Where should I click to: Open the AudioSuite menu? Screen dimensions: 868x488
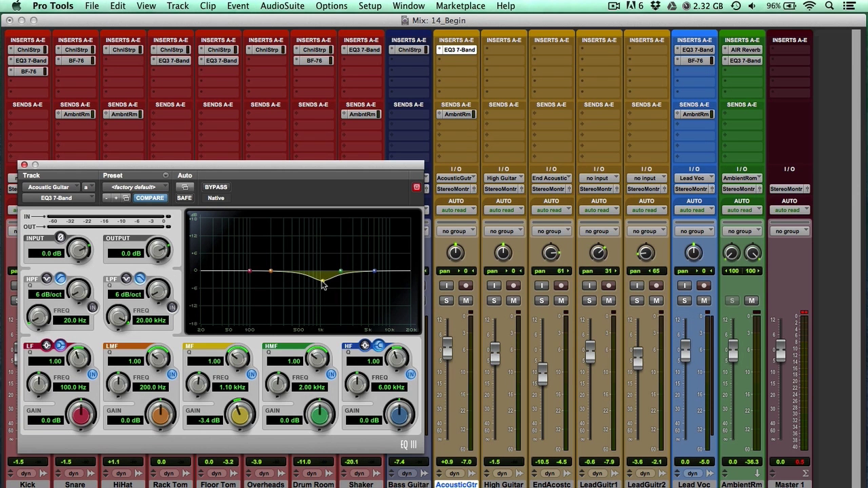coord(283,6)
